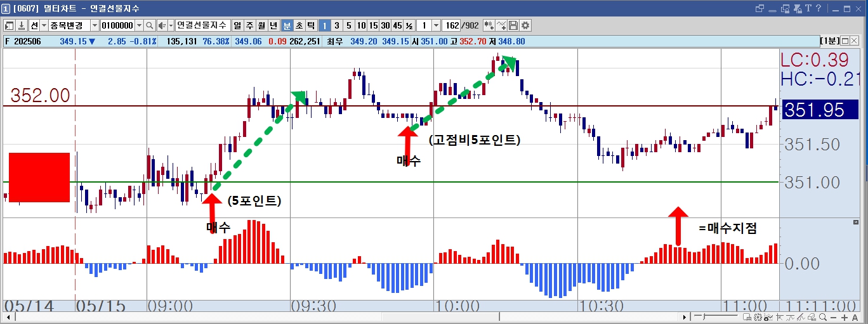Click the 연결선물지수 name field
This screenshot has height=324, width=868.
tap(202, 25)
